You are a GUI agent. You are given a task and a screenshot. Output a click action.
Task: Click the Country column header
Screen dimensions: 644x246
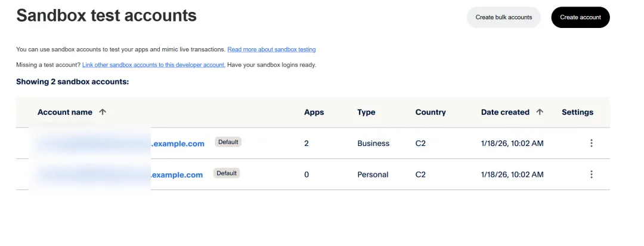[431, 112]
